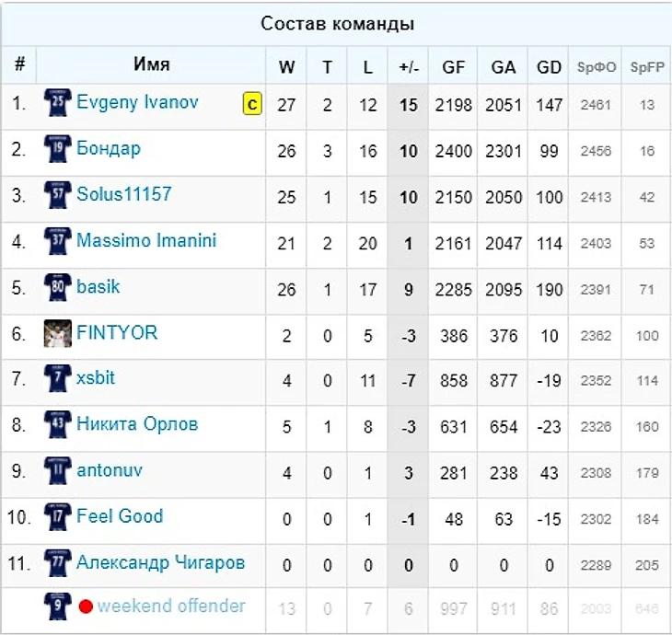Click Solus11157's jersey icon
The height and width of the screenshot is (635, 672).
click(x=57, y=195)
